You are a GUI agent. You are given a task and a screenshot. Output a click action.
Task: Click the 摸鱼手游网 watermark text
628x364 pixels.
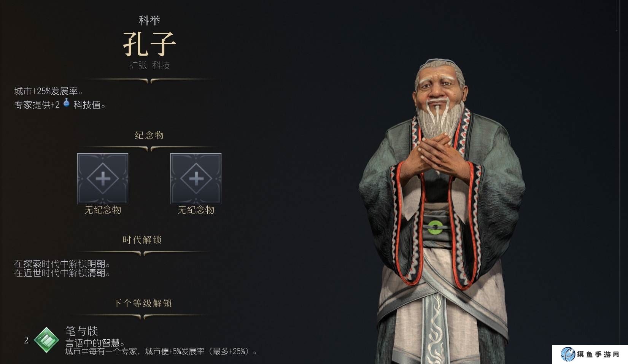coord(598,354)
